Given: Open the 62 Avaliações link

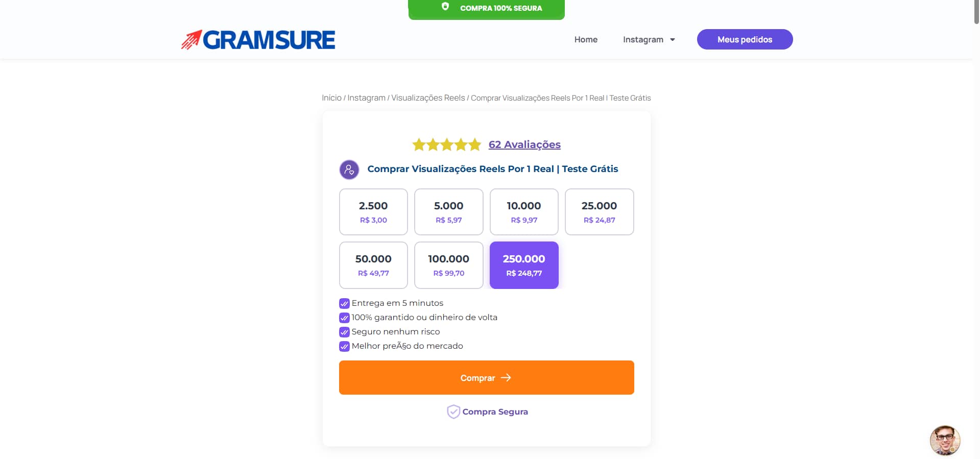Looking at the screenshot, I should [x=524, y=144].
